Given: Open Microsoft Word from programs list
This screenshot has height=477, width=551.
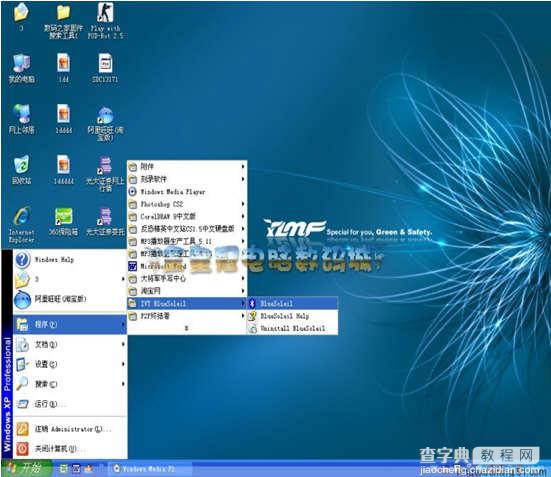Looking at the screenshot, I should [187, 266].
